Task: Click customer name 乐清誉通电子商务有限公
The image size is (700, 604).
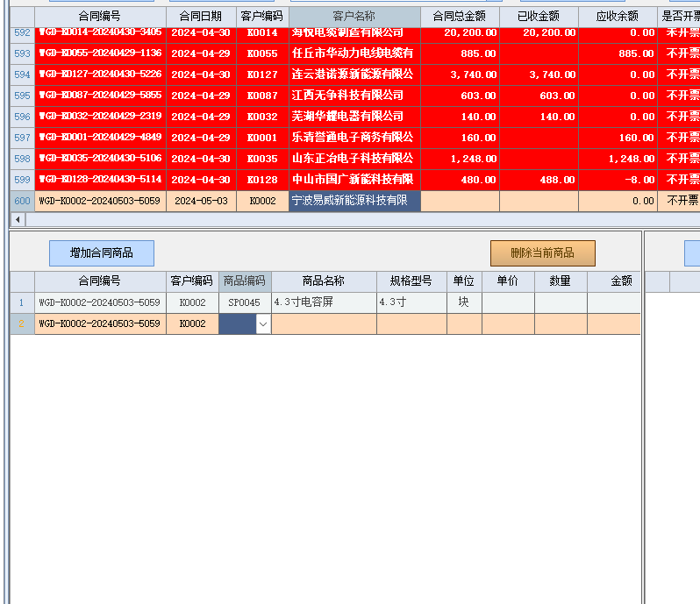Action: tap(354, 138)
